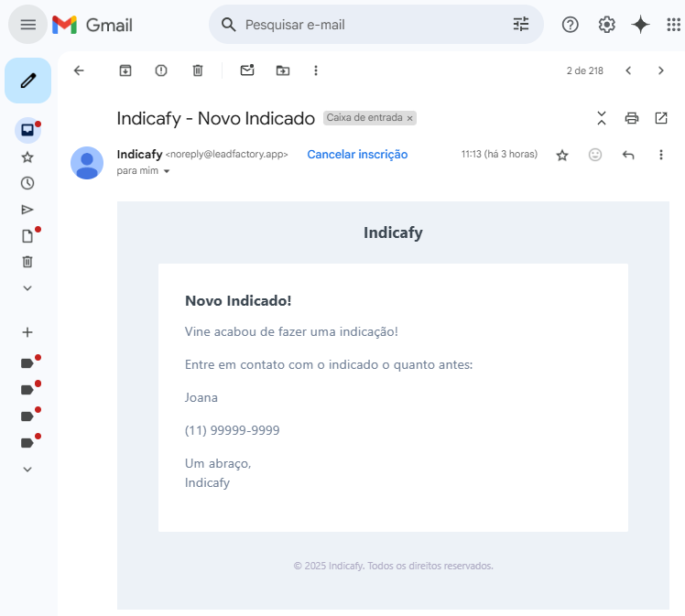The width and height of the screenshot is (685, 616).
Task: Click the phone number (11) 99999-9999
Action: [232, 430]
